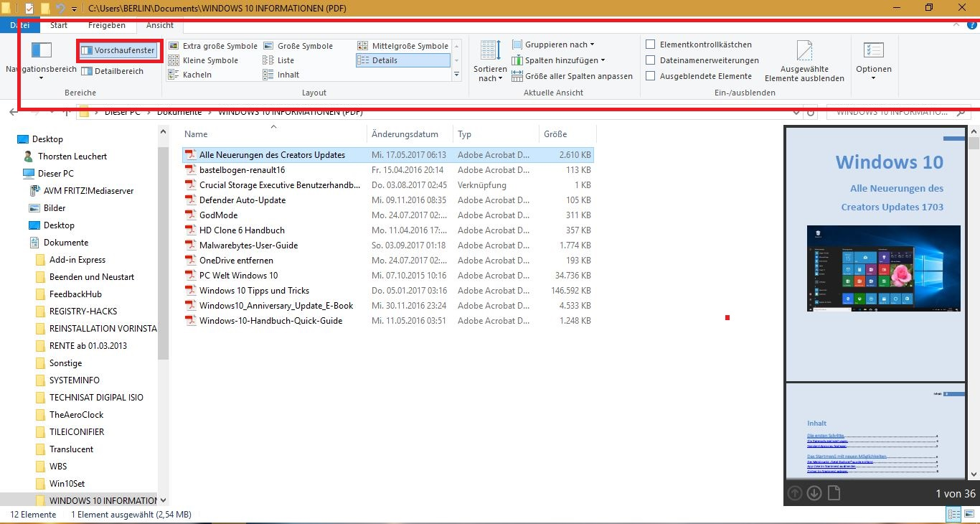This screenshot has height=524, width=980.
Task: Sort by the Größe column header
Action: [x=567, y=134]
